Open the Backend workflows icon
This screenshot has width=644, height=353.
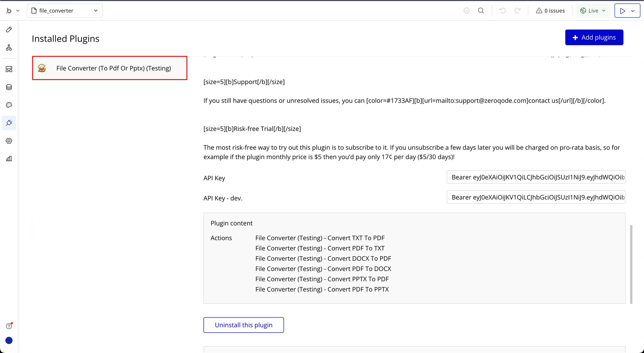tap(9, 69)
